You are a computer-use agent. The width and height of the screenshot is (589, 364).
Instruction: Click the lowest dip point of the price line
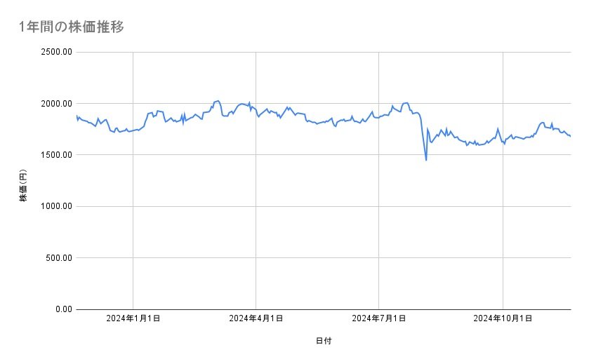click(426, 160)
